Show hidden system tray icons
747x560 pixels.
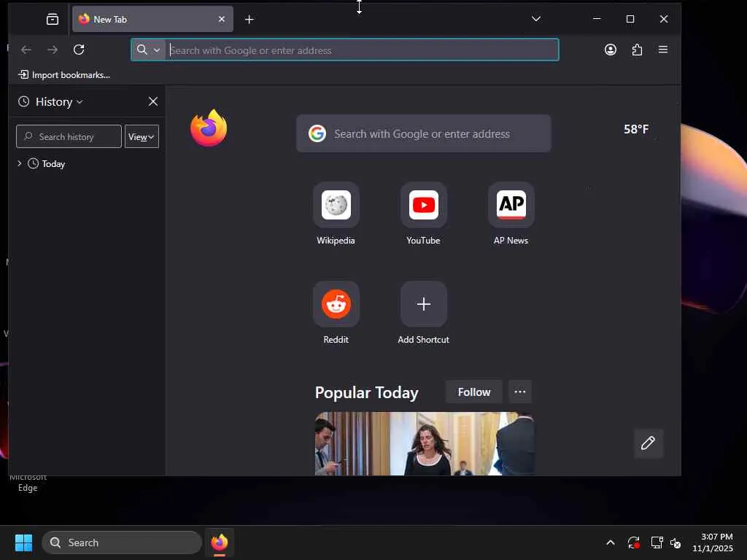click(611, 542)
